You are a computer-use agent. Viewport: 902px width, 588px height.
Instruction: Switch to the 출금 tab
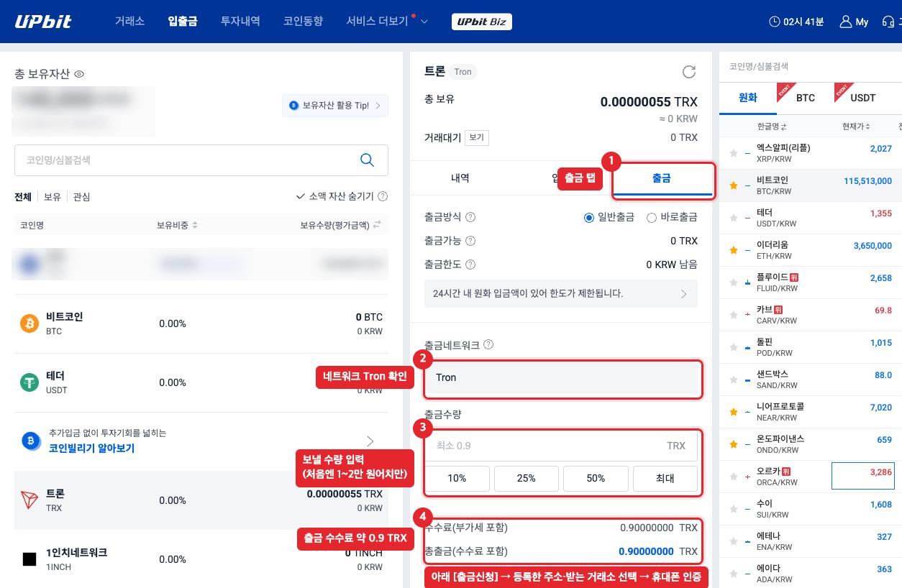click(x=662, y=178)
